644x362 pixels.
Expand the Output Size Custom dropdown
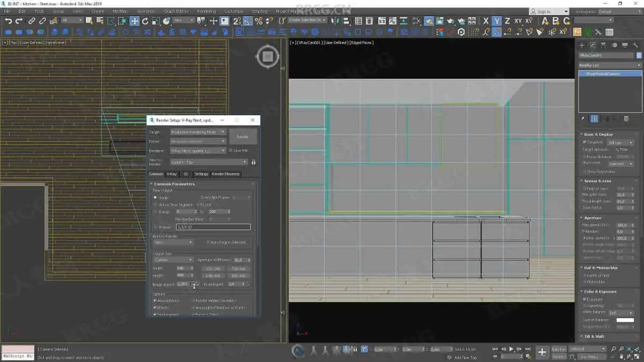click(173, 260)
